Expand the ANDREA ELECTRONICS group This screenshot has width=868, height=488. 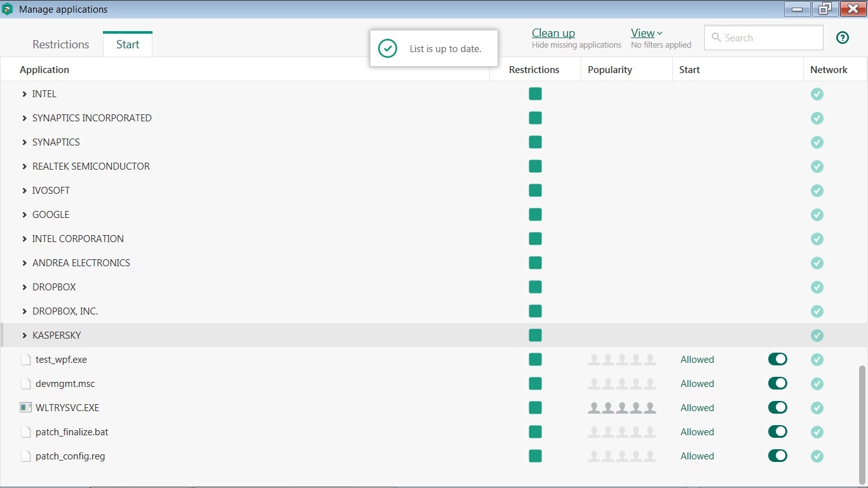(x=24, y=263)
